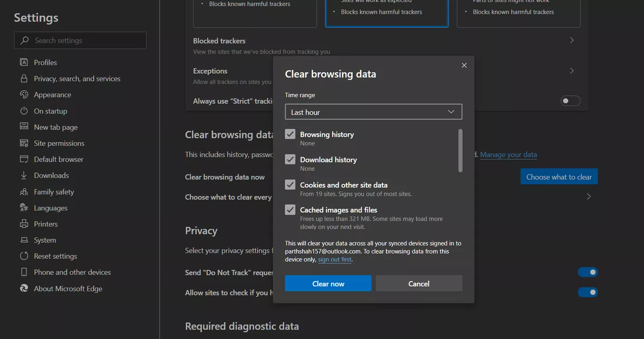The image size is (644, 339).
Task: Uncheck Cookies and other site data
Action: [290, 185]
